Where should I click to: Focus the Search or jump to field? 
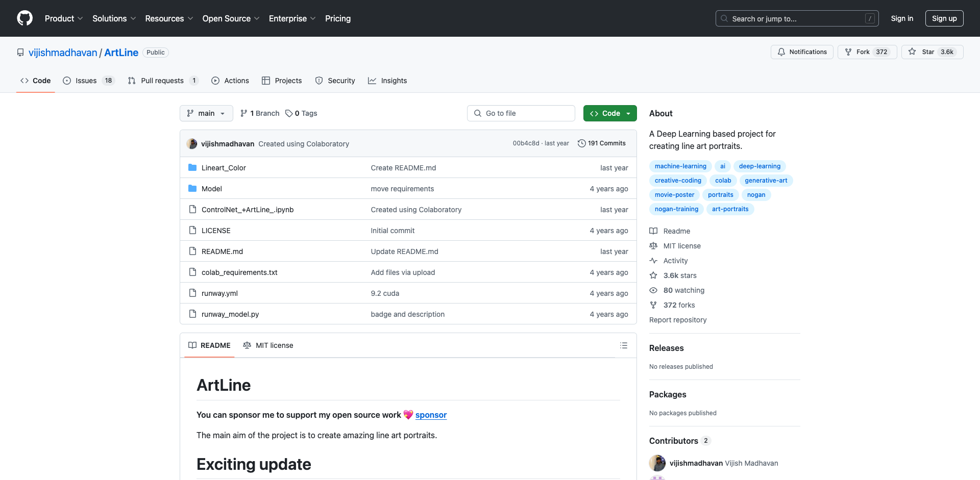click(797, 18)
